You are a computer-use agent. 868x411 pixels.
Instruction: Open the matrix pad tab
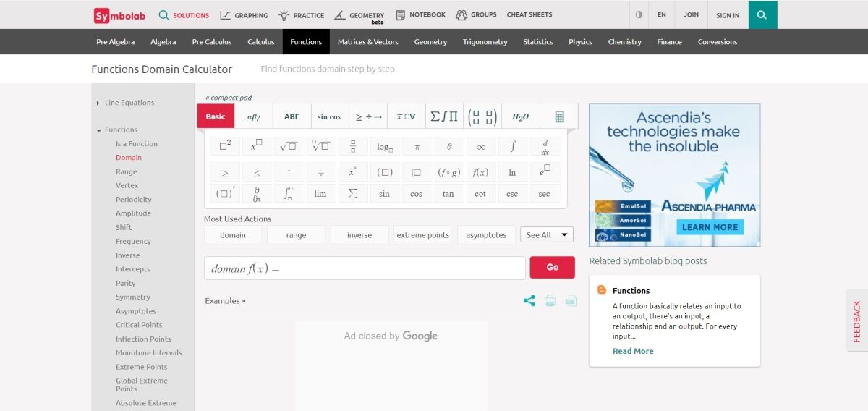(482, 116)
